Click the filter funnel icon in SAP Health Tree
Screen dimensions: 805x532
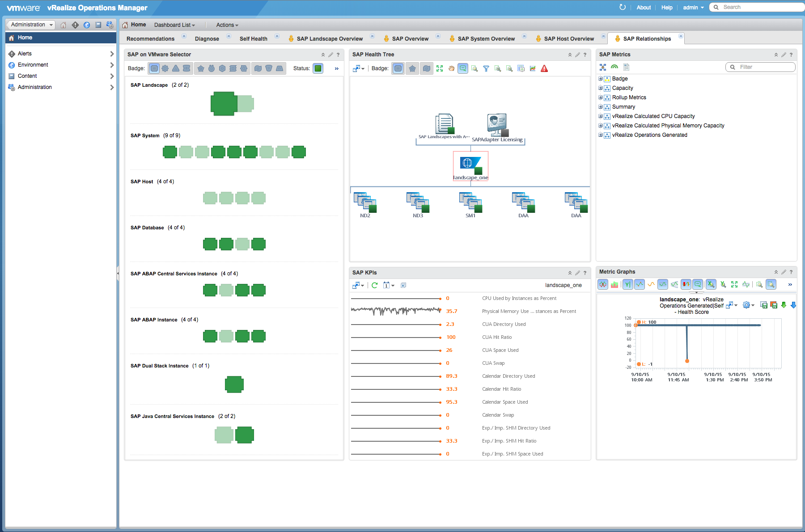click(486, 68)
